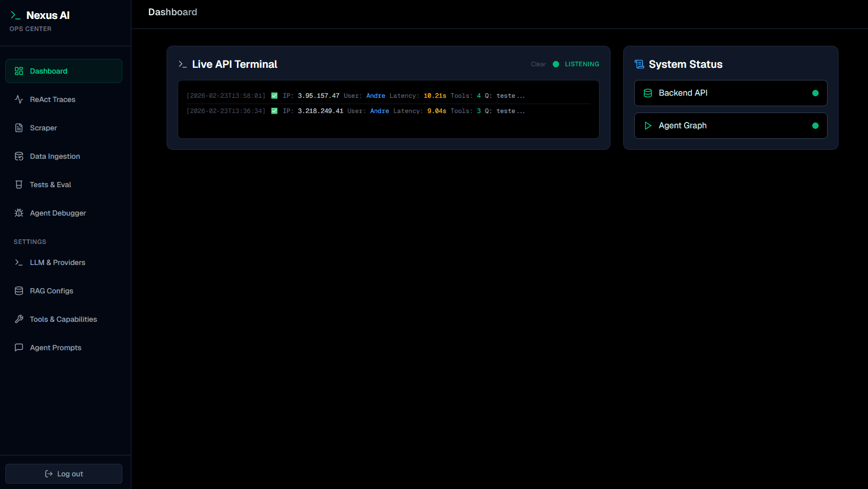Click the checkmark on the 13:58:01 log
The height and width of the screenshot is (489, 868).
pos(274,95)
